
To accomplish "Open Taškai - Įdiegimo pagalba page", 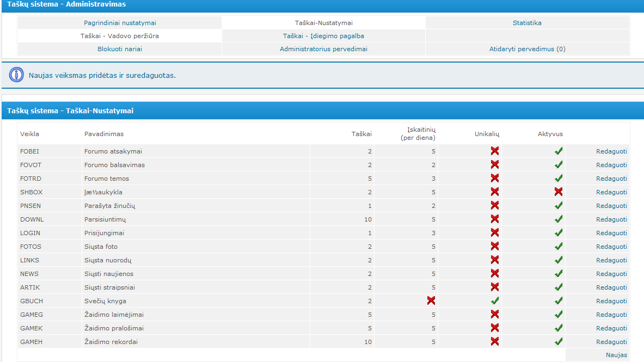I will point(323,36).
